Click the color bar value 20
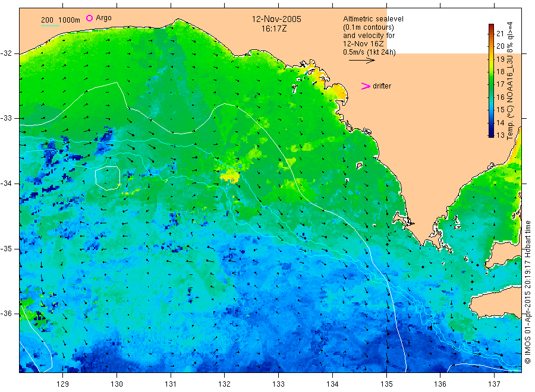Image resolution: width=535 pixels, height=392 pixels. (x=500, y=46)
